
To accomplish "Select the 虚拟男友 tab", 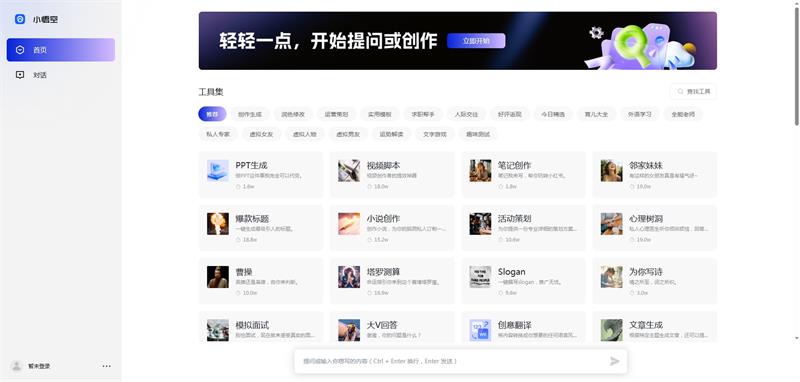I will (x=348, y=134).
